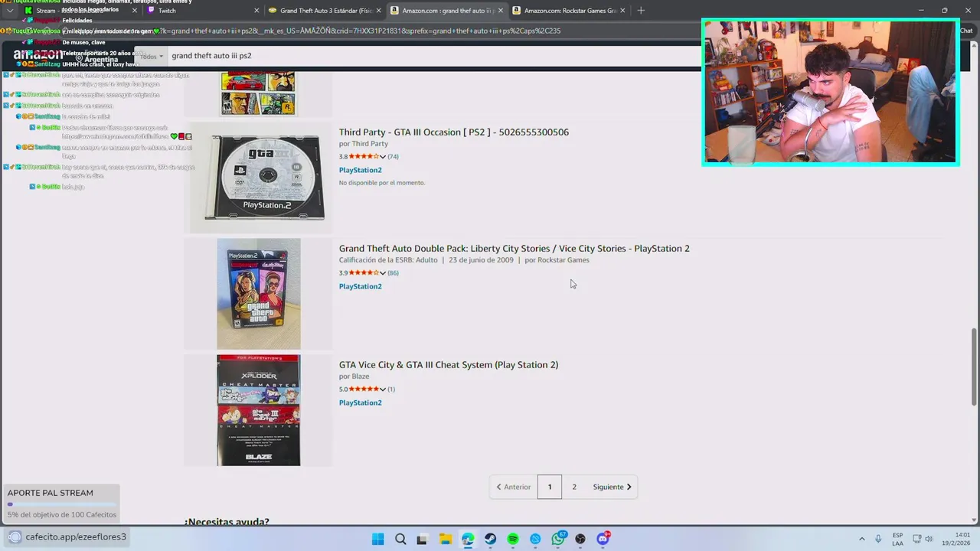Close the Twitch tab

pos(256,11)
